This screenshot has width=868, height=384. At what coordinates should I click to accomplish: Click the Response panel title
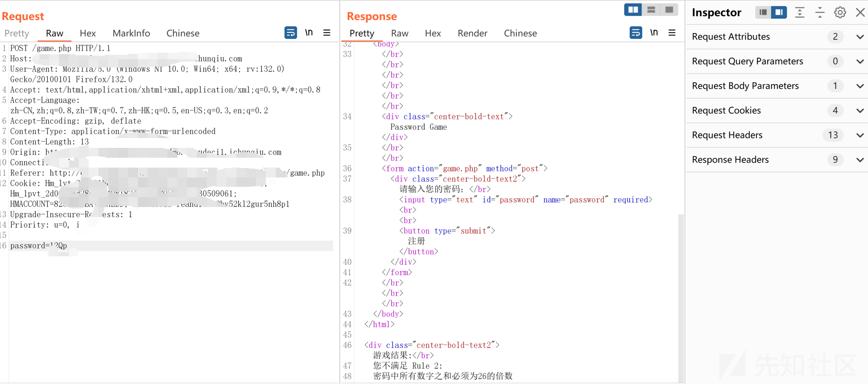(x=372, y=16)
